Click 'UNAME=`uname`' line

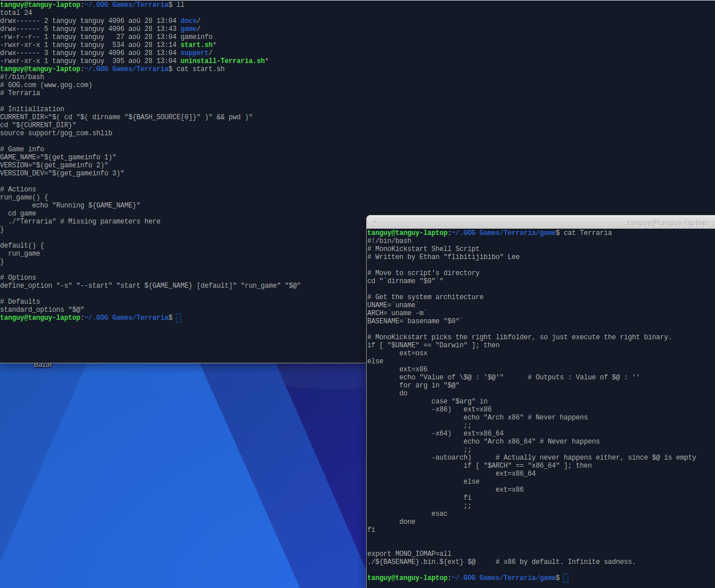[393, 305]
